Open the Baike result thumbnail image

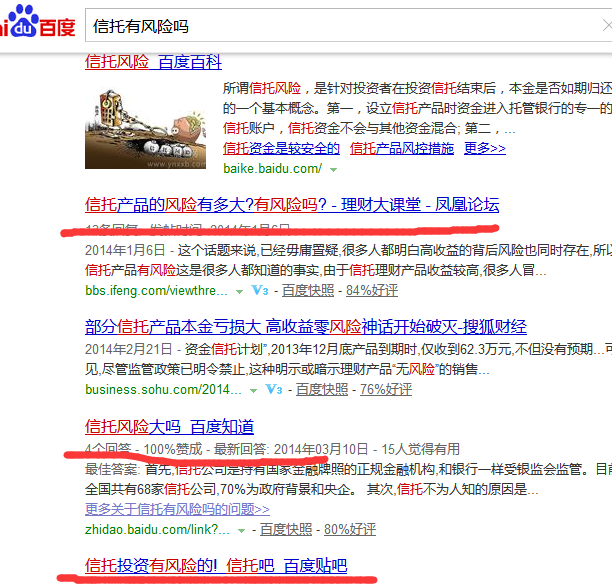point(145,129)
